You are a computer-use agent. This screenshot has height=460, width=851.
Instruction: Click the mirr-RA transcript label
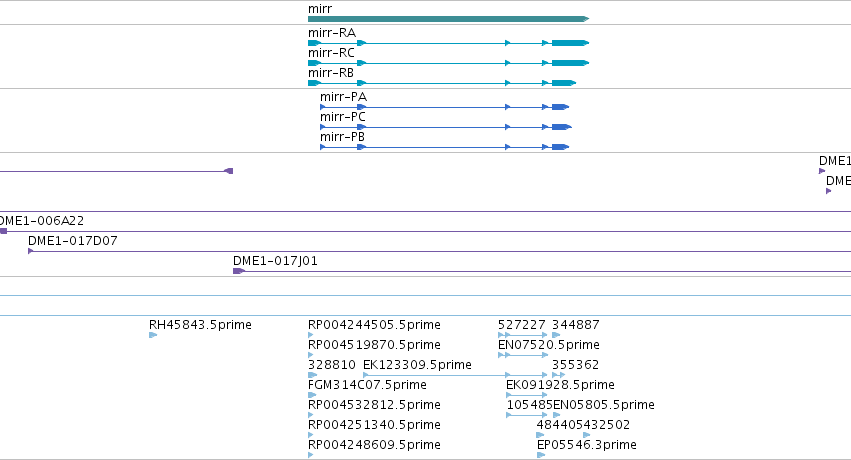(x=332, y=33)
